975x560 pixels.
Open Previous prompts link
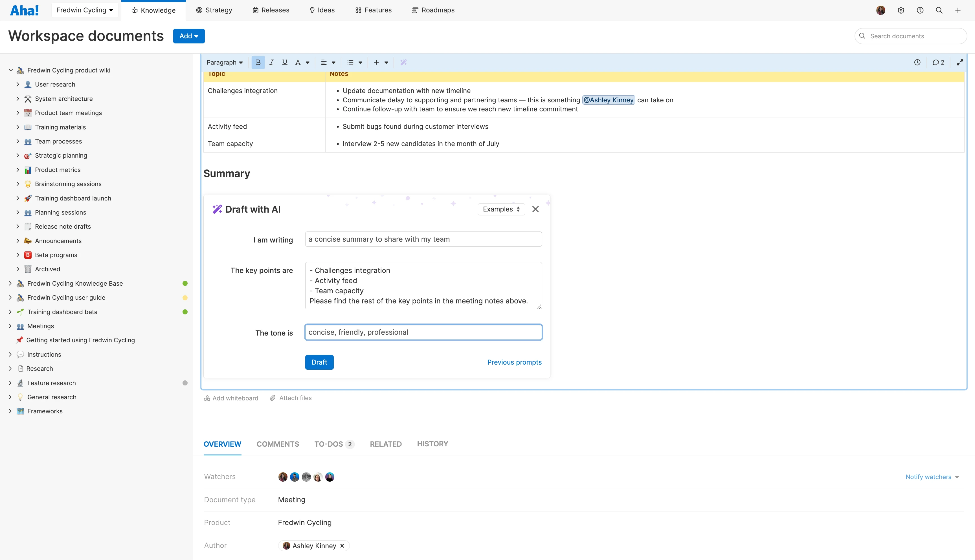514,362
